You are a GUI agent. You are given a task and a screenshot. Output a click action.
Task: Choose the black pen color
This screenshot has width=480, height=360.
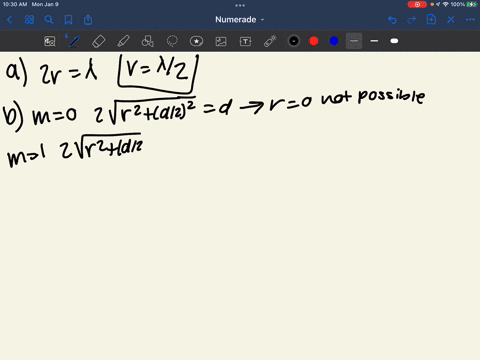click(x=294, y=41)
